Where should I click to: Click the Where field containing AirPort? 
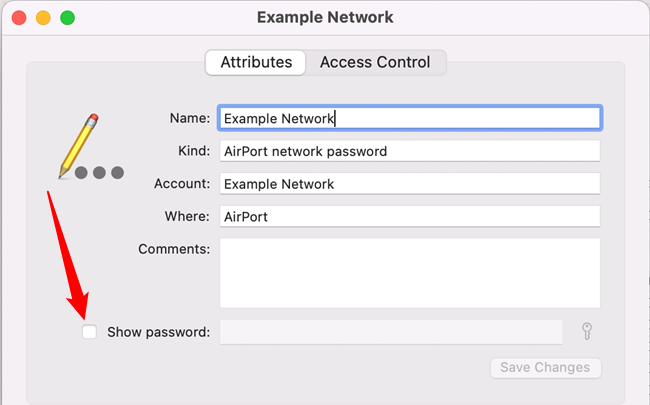410,216
